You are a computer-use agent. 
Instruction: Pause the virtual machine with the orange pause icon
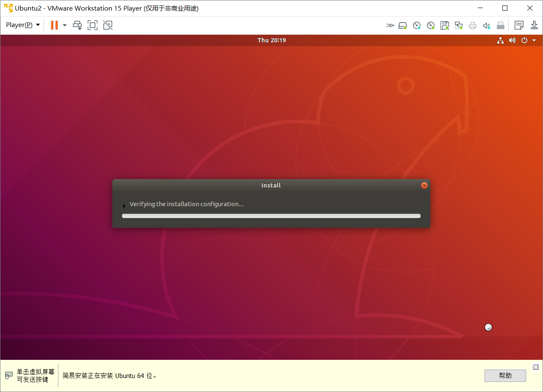(x=54, y=25)
